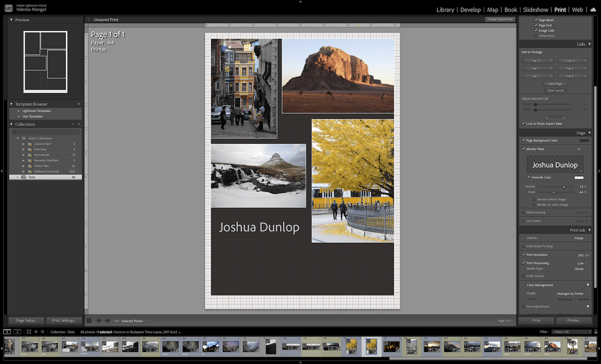The width and height of the screenshot is (601, 364).
Task: Click the next photo arrow icon
Action: [43, 331]
